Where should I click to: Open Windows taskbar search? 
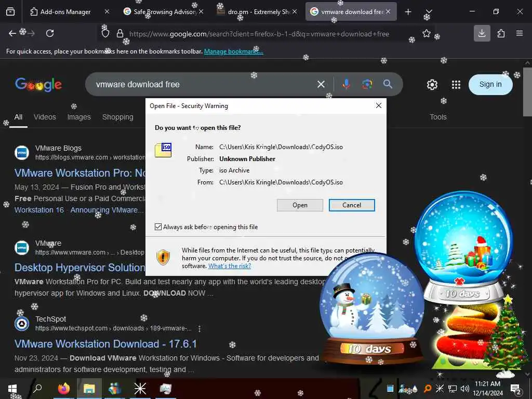click(37, 388)
